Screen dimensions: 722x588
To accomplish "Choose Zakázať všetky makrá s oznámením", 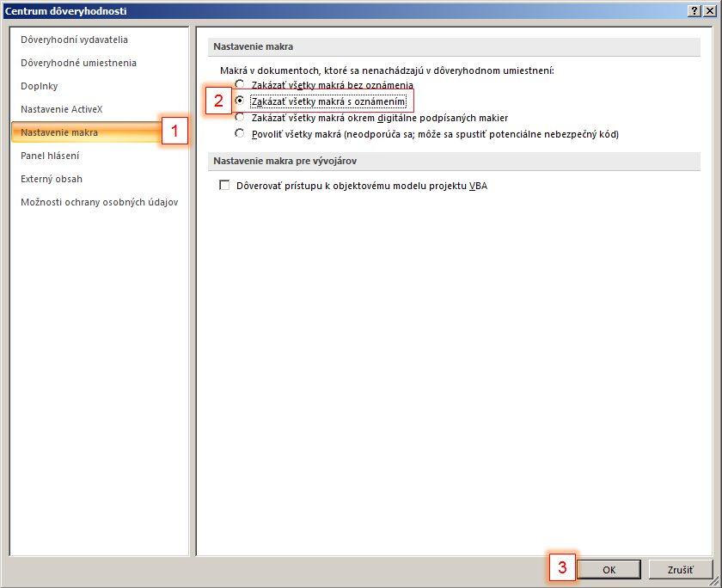I will pyautogui.click(x=240, y=101).
